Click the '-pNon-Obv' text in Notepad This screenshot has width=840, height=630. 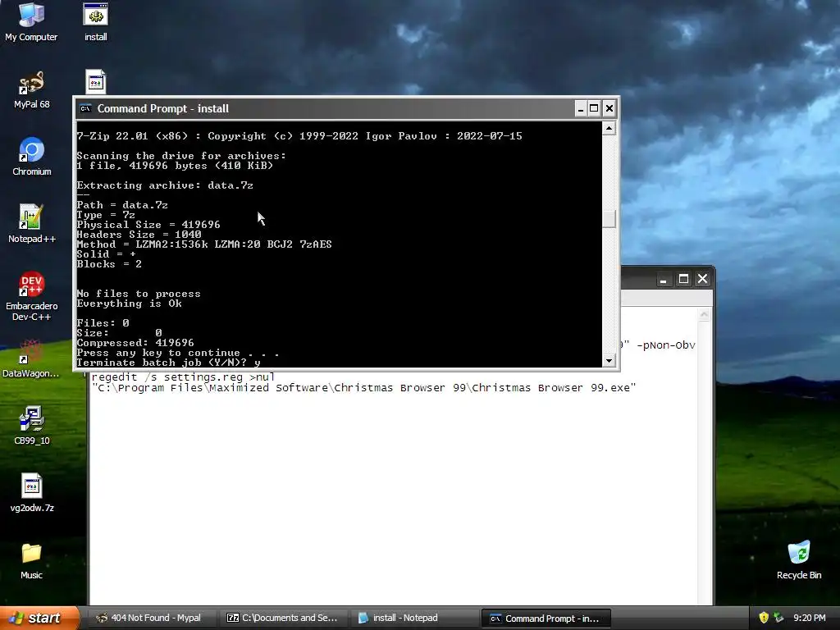click(x=666, y=345)
